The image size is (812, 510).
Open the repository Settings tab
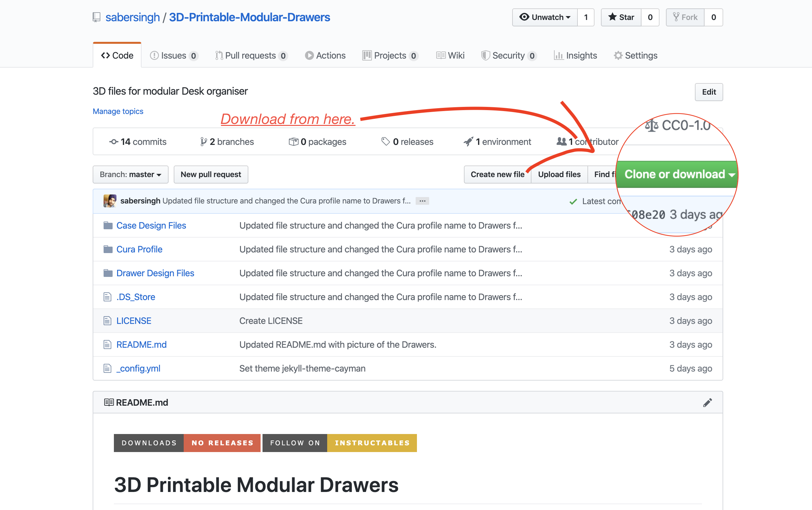click(635, 55)
